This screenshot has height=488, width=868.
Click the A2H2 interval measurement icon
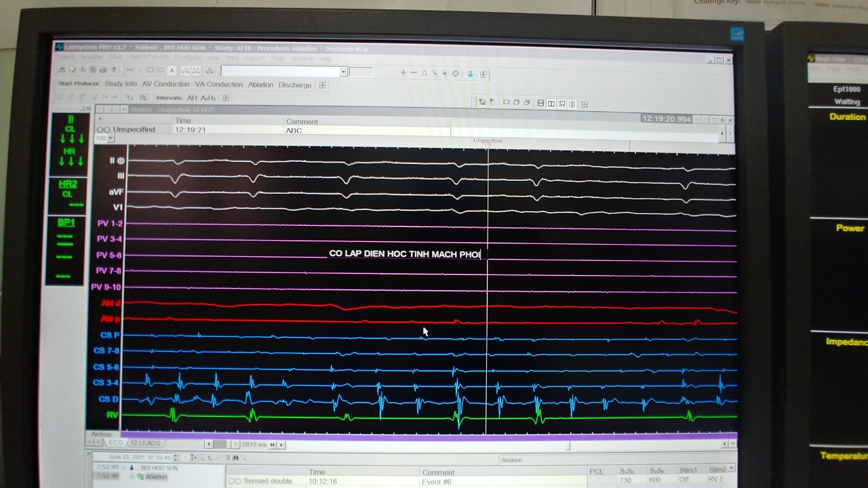(x=208, y=98)
